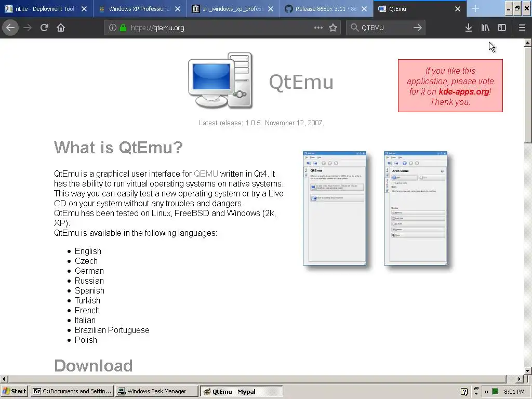Image resolution: width=532 pixels, height=399 pixels.
Task: Click the vertical scrollbar thumb
Action: 527,95
